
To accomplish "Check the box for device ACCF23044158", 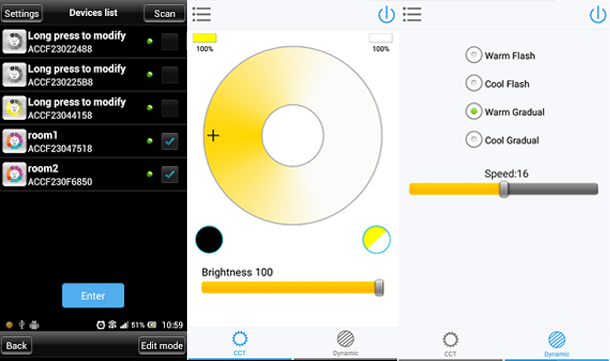I will pyautogui.click(x=170, y=107).
